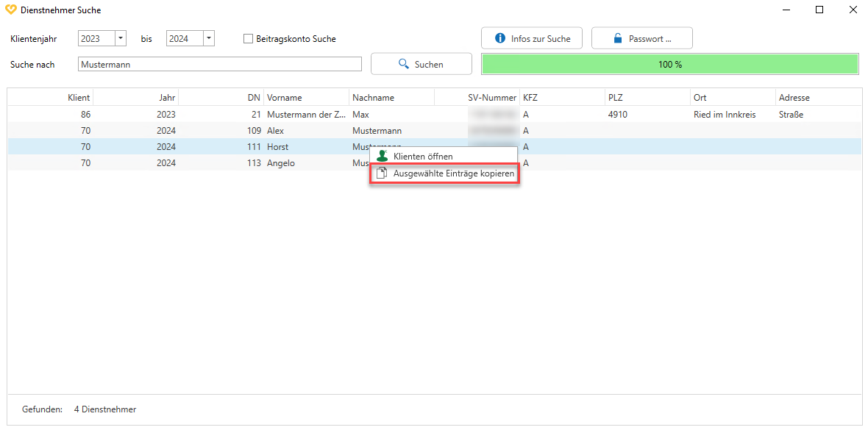The height and width of the screenshot is (430, 868).
Task: Focus the Suche nach field containing Mustermann
Action: pyautogui.click(x=219, y=65)
